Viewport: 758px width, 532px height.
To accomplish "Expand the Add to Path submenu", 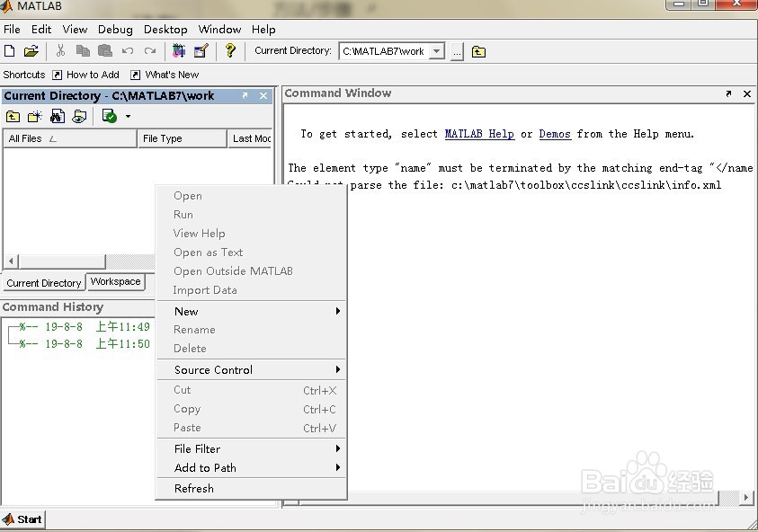I will tap(252, 467).
